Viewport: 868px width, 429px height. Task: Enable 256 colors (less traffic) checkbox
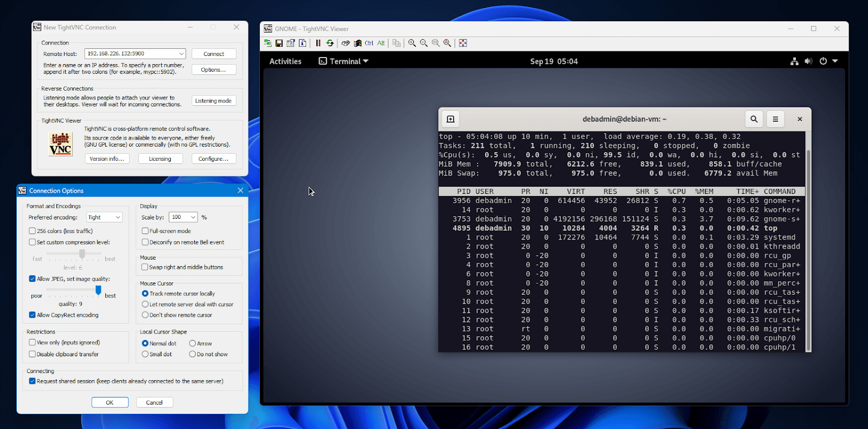pos(33,231)
